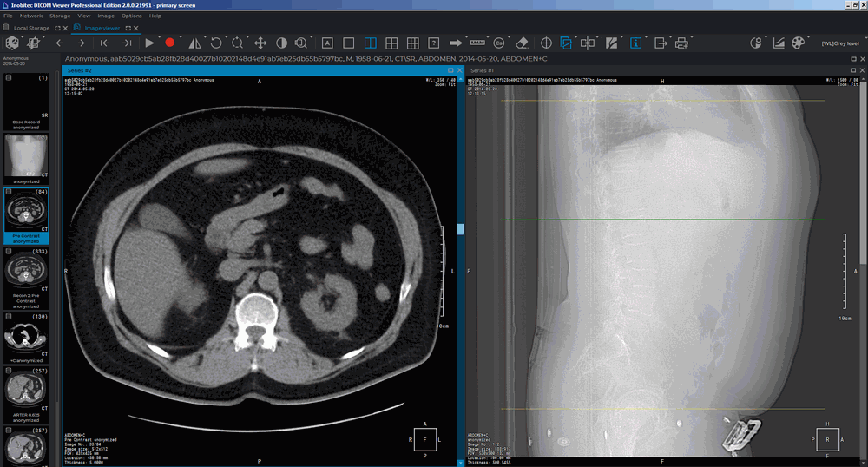Switch to the two-column layout
Screen dimensions: 868x467
tap(371, 43)
